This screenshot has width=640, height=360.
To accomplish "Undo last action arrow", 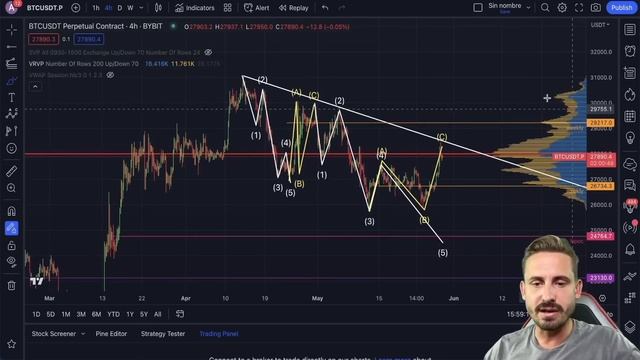I will (x=325, y=8).
